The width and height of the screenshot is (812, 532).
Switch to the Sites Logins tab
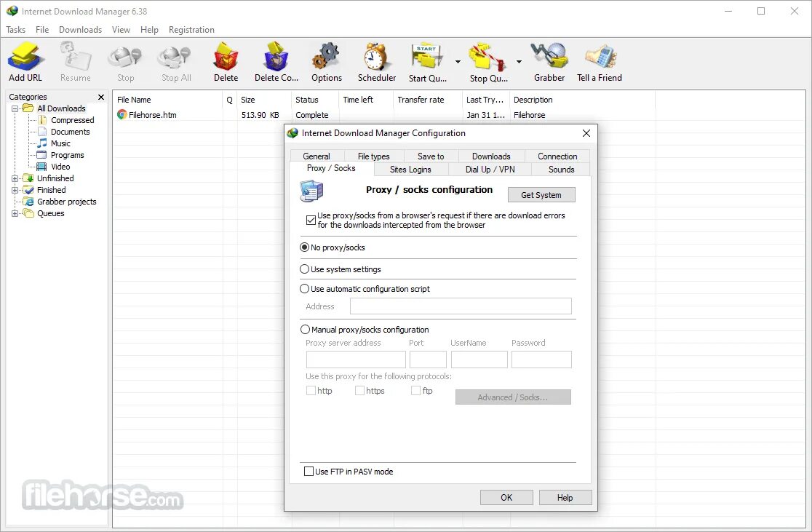[410, 170]
